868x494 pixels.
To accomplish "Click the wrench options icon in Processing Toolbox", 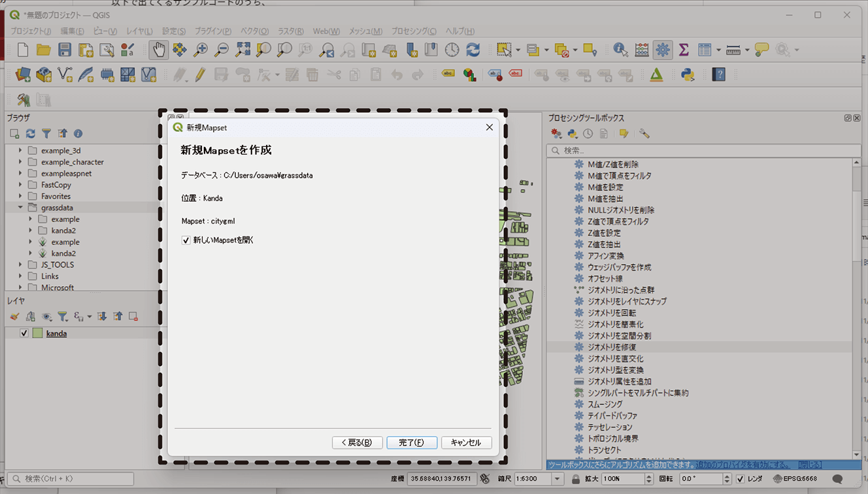I will click(x=644, y=133).
